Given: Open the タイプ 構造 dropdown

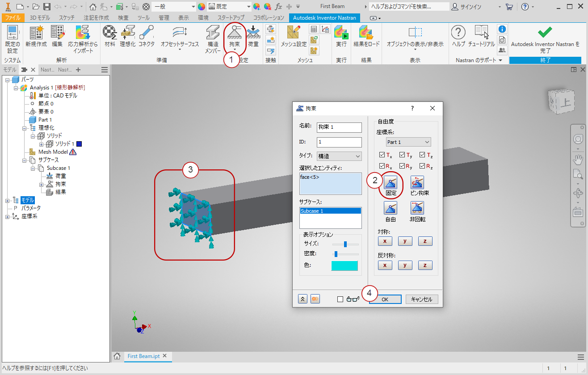Looking at the screenshot, I should (x=339, y=156).
